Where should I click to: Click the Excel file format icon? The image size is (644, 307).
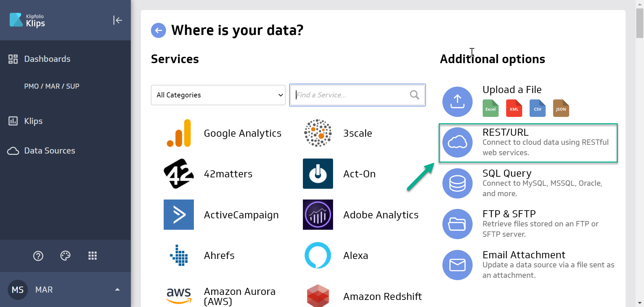tap(490, 108)
